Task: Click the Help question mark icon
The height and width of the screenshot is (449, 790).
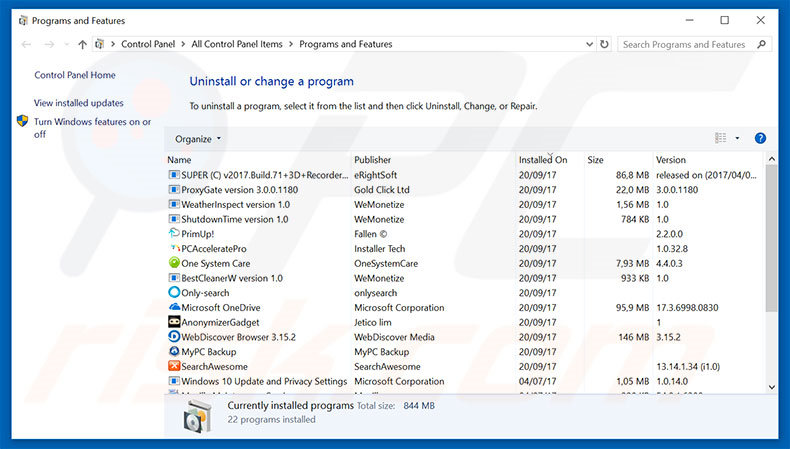Action: pos(760,138)
